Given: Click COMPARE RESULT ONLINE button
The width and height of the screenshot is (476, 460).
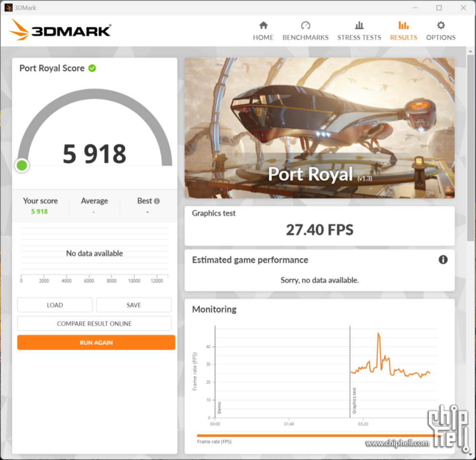Looking at the screenshot, I should (x=94, y=324).
